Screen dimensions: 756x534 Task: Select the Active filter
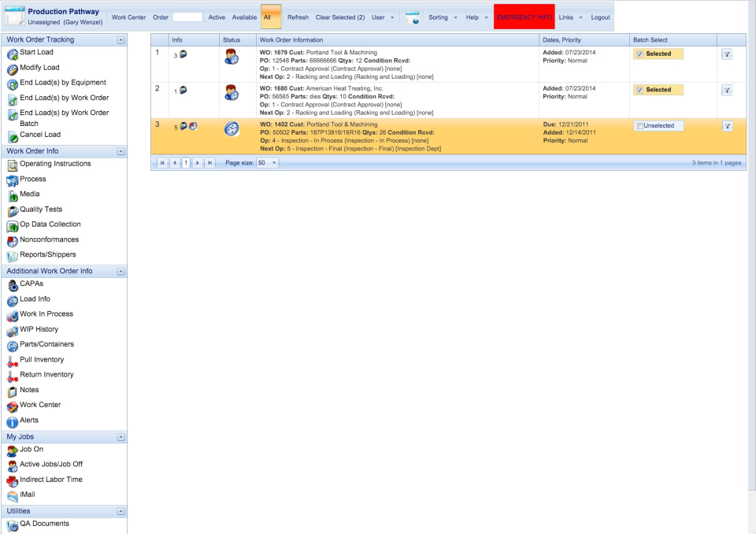point(217,17)
